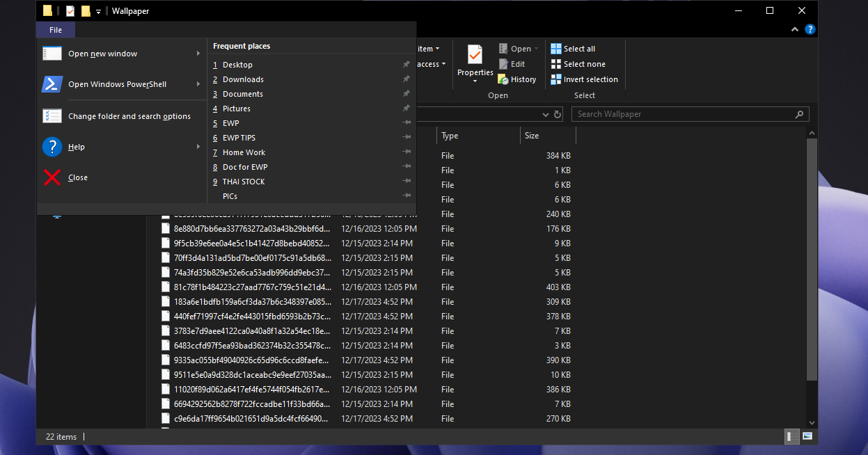This screenshot has width=868, height=455.
Task: Click Select none in the ribbon
Action: click(x=578, y=64)
